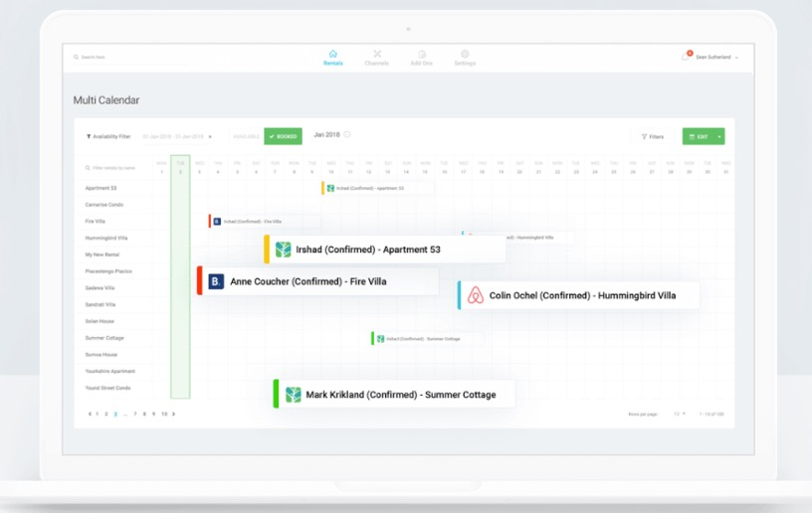
Task: Expand the EDIT button dropdown arrow
Action: point(719,136)
